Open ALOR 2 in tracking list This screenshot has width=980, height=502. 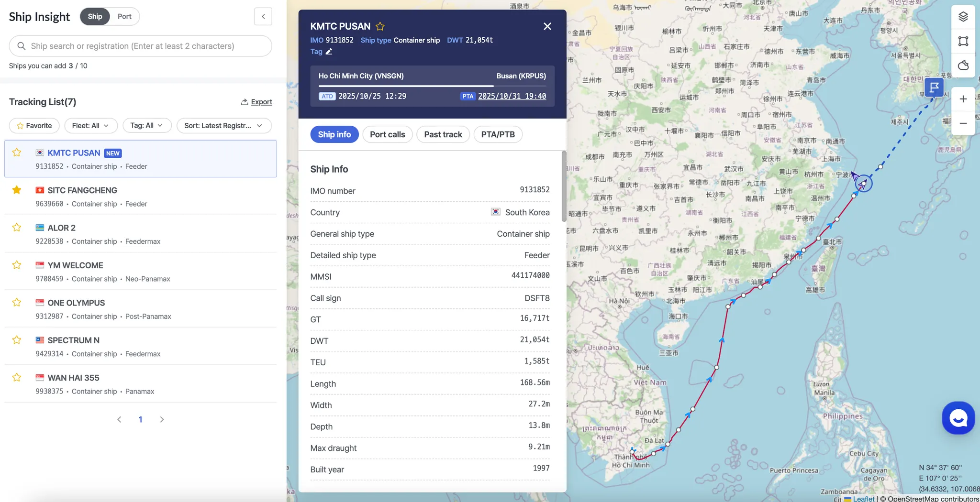pos(141,234)
